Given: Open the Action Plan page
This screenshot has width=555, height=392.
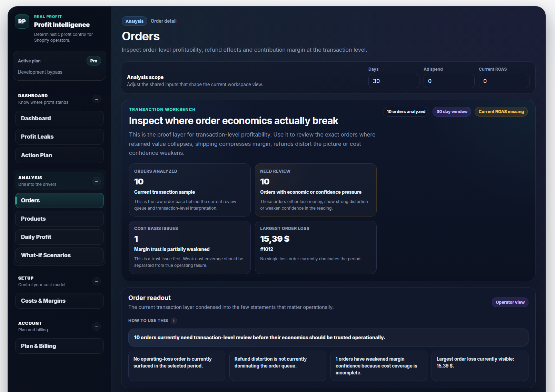Looking at the screenshot, I should tap(59, 155).
